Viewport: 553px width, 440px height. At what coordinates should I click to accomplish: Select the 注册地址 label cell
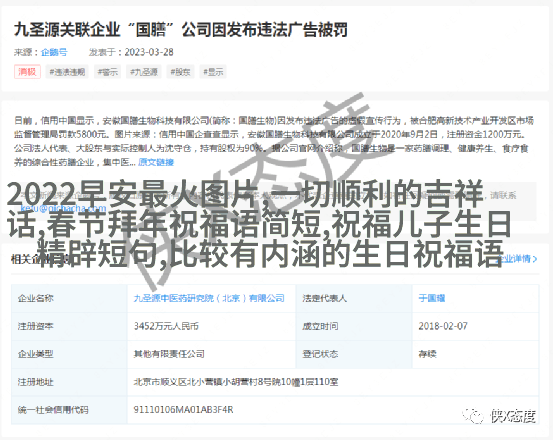pos(69,382)
